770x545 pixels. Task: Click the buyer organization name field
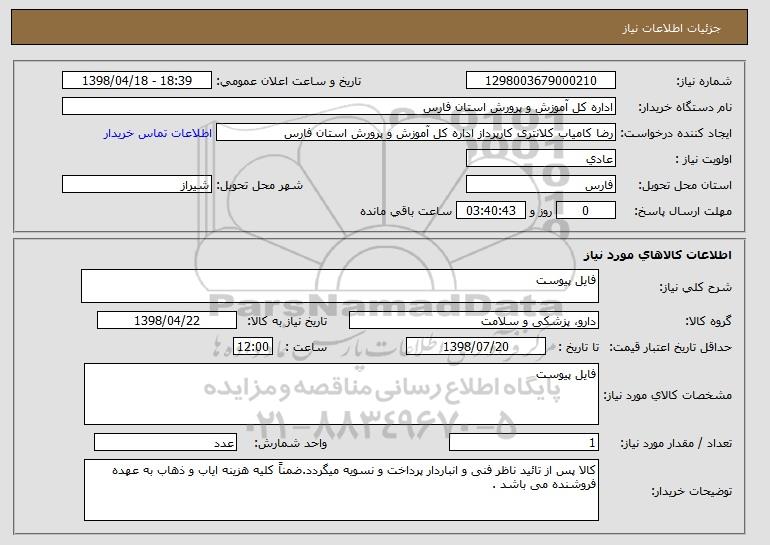click(x=339, y=107)
